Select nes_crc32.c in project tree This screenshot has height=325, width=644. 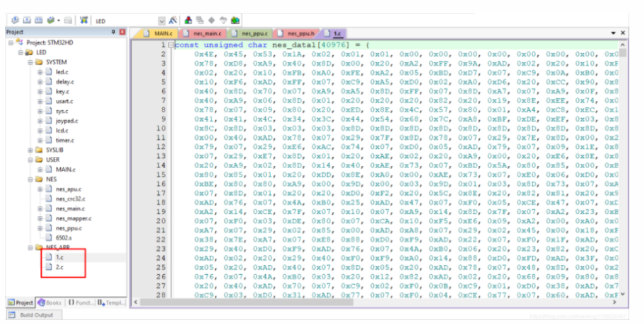[x=71, y=199]
